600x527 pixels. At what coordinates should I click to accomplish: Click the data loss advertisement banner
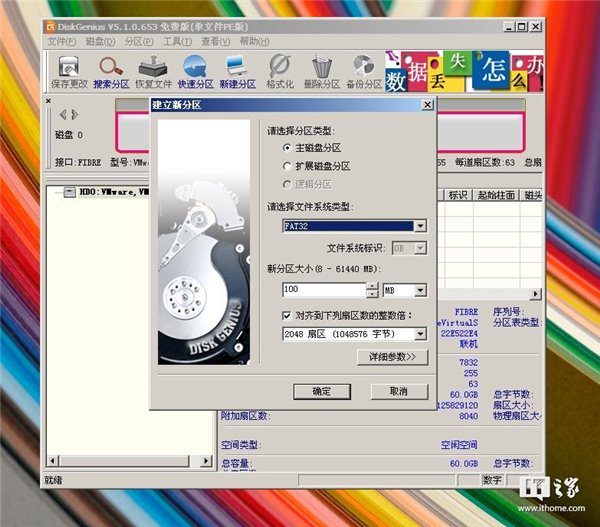coord(464,72)
